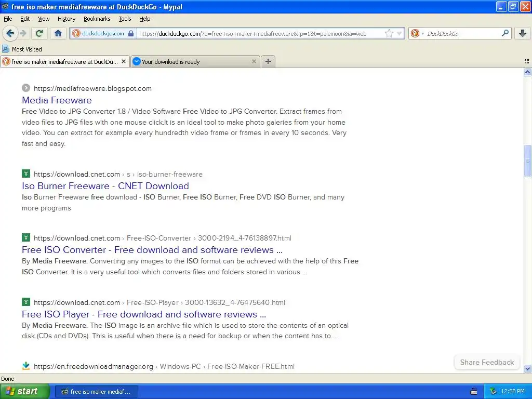Click the 'iso-burner-freeware' breadcrumb text

click(170, 175)
